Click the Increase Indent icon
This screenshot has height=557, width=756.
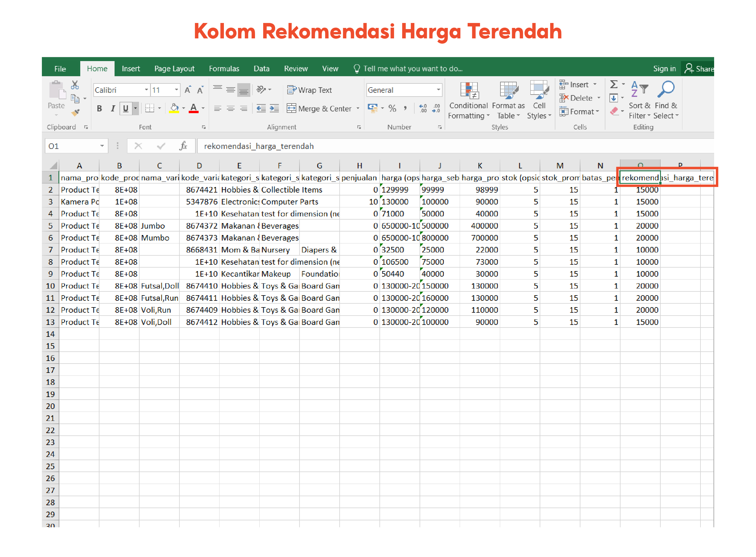[274, 108]
